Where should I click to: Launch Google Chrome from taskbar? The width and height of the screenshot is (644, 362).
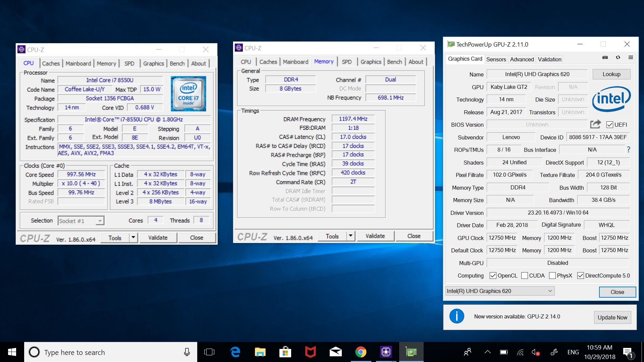361,352
